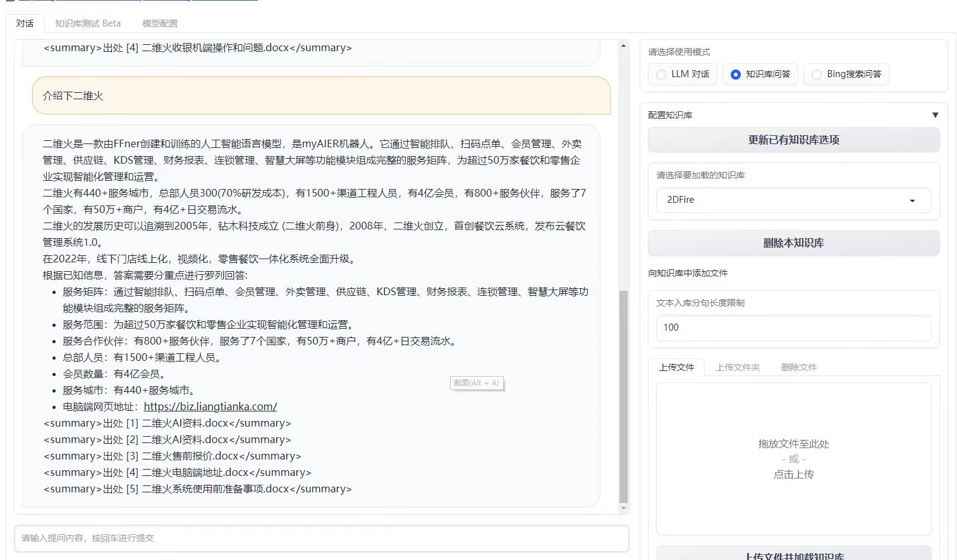
Task: Switch to the 上传文件 tab
Action: tap(676, 367)
